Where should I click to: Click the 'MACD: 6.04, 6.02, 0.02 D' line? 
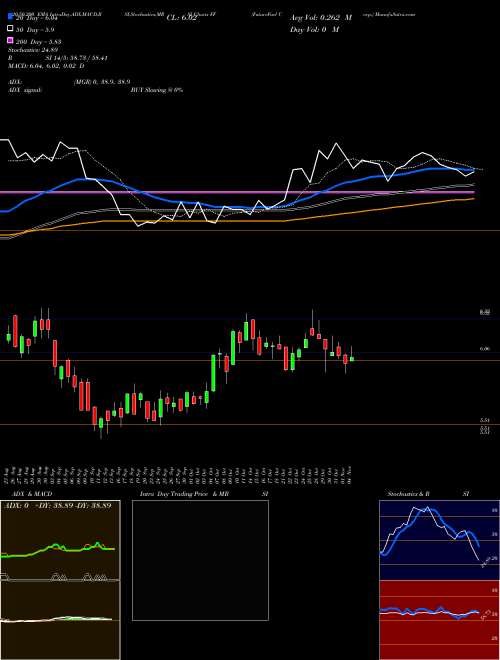click(46, 66)
